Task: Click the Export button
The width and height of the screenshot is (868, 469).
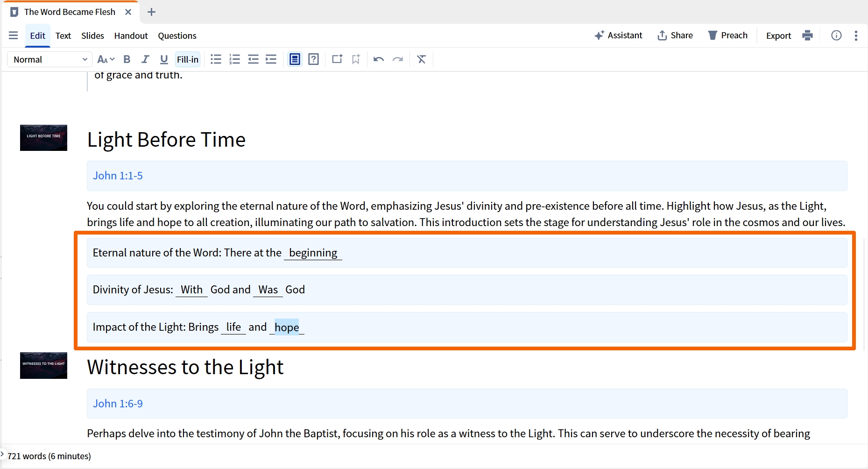Action: tap(778, 36)
